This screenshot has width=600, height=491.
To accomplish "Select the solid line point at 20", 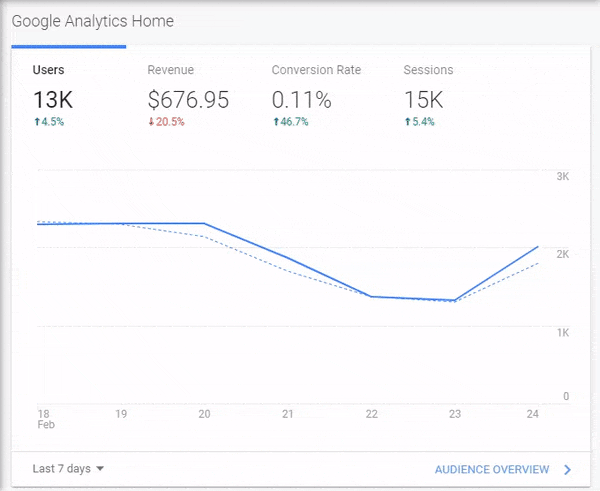I will tap(204, 223).
